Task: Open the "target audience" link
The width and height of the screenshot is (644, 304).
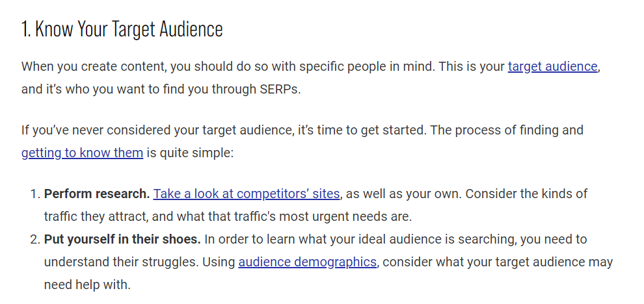Action: pyautogui.click(x=552, y=66)
